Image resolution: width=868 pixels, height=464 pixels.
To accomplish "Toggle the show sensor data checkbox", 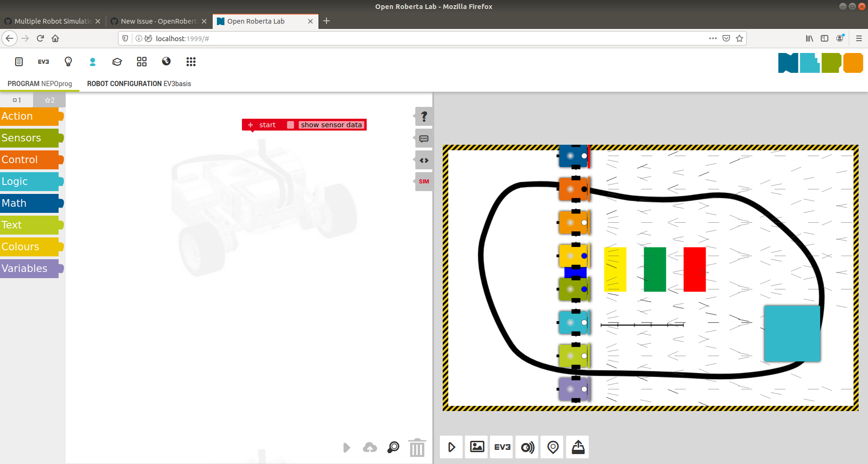I will 290,124.
